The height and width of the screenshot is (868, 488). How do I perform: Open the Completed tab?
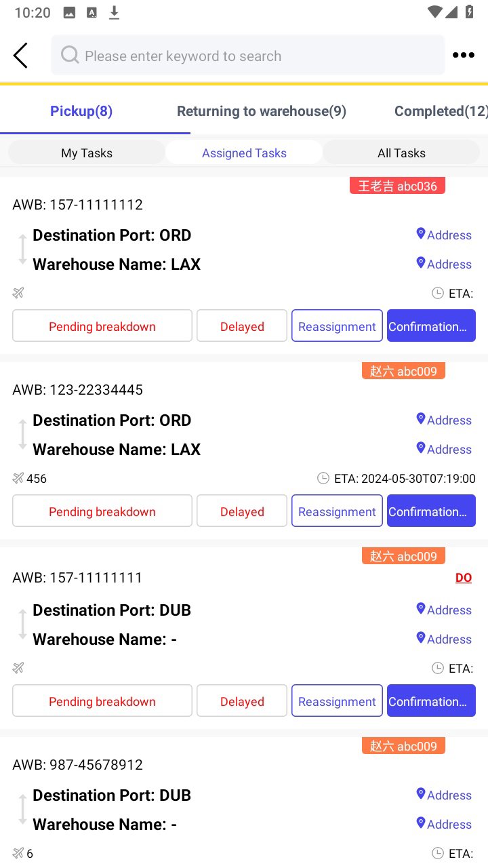tap(439, 111)
